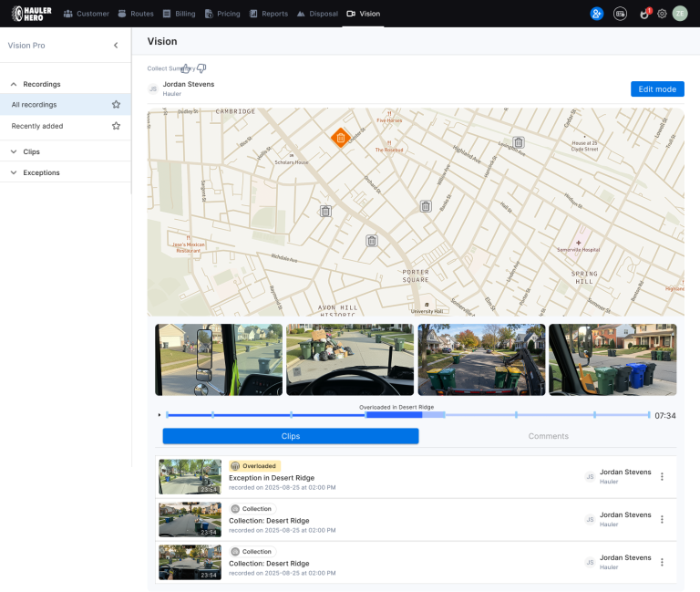Screen dimensions: 700x592
Task: Toggle the star next to Recently added
Action: (116, 126)
